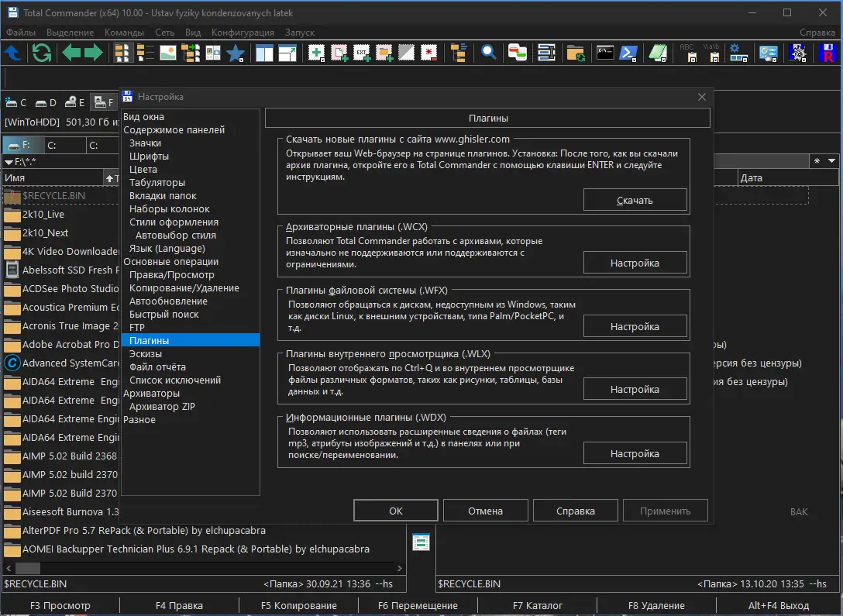This screenshot has width=843, height=616.
Task: Switch to brief file view icon
Action: 122,53
